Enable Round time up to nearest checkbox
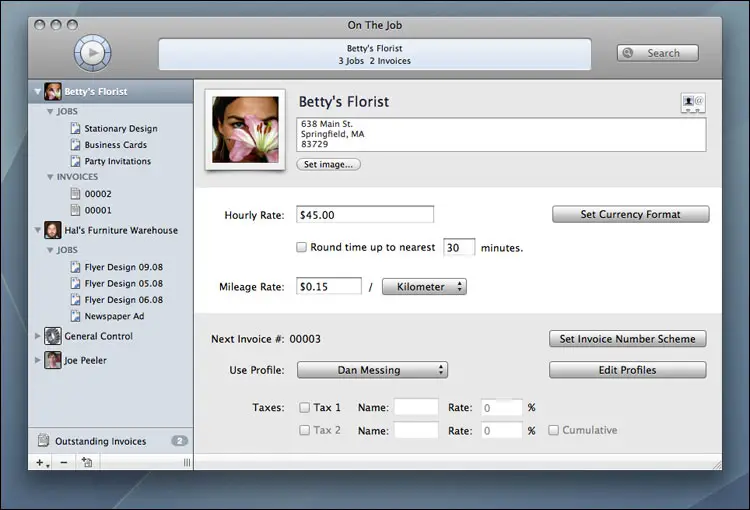750x510 pixels. pyautogui.click(x=301, y=247)
